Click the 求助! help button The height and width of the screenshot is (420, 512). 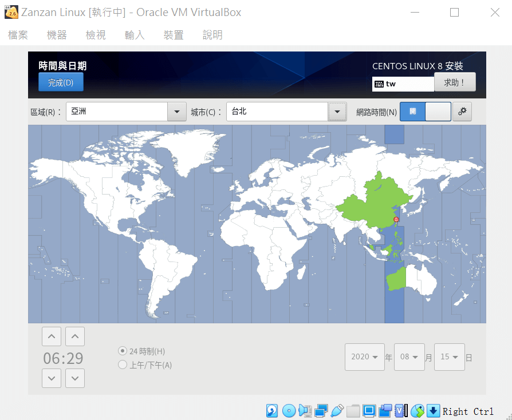(455, 82)
